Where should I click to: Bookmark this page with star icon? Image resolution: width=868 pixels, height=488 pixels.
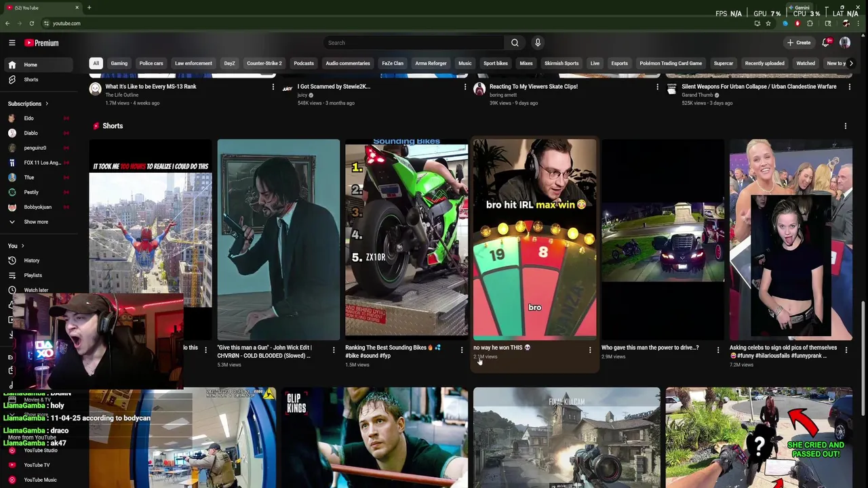coord(768,23)
